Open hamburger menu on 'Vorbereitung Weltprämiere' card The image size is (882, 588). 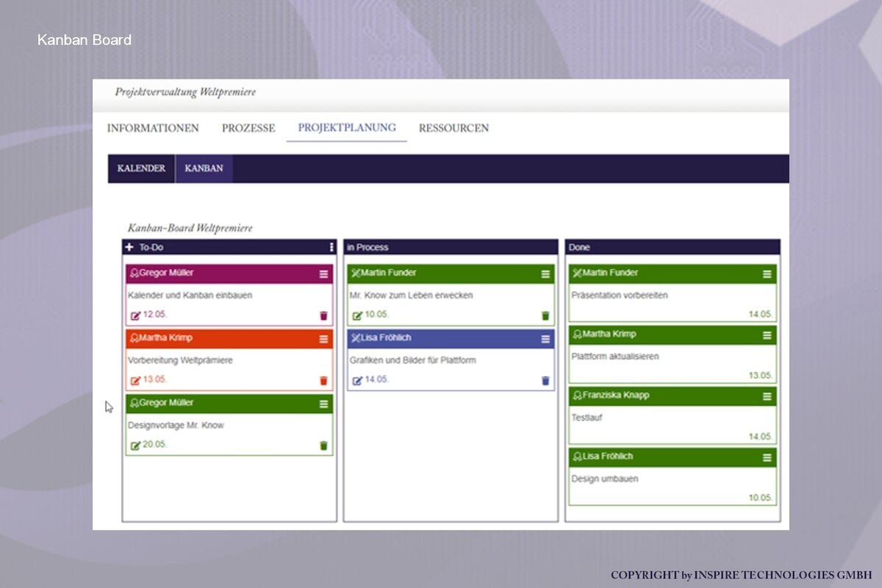click(323, 339)
